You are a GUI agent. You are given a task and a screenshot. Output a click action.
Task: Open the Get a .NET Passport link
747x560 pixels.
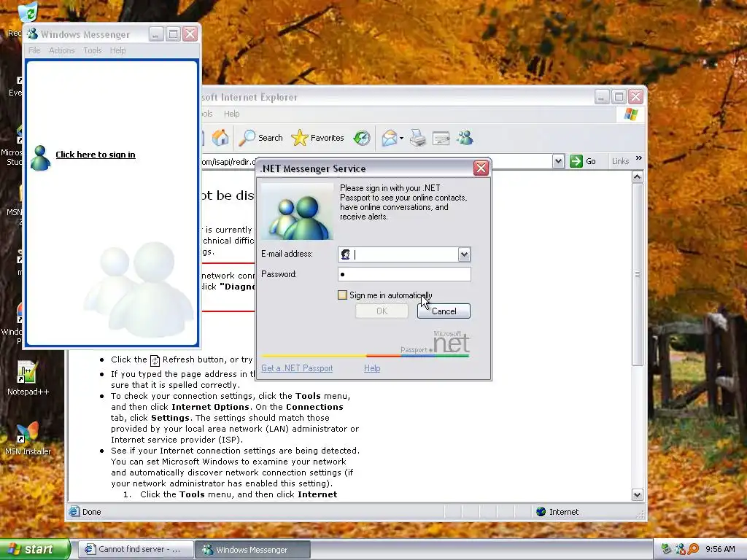(x=297, y=368)
